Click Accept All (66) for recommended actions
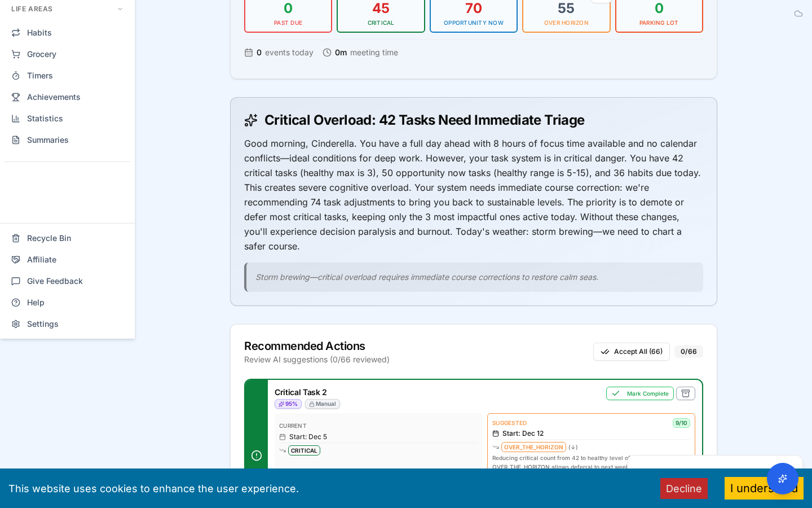Viewport: 812px width, 508px height. click(x=631, y=351)
